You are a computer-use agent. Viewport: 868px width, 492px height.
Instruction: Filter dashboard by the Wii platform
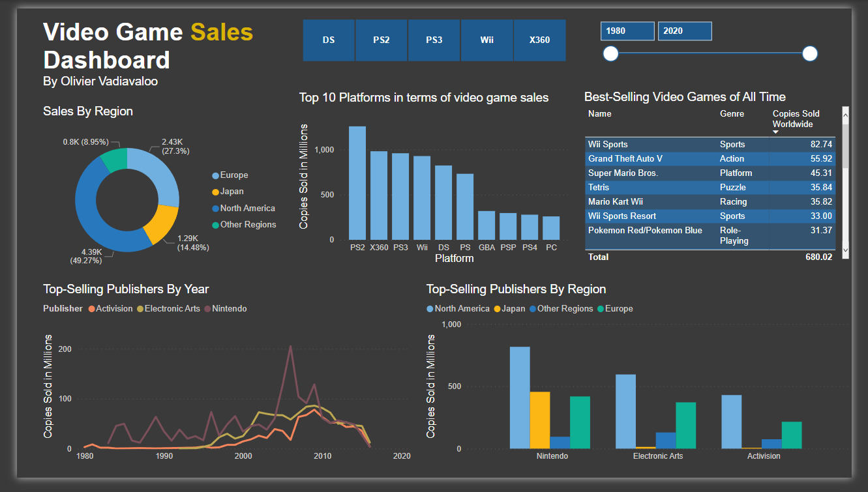[486, 40]
